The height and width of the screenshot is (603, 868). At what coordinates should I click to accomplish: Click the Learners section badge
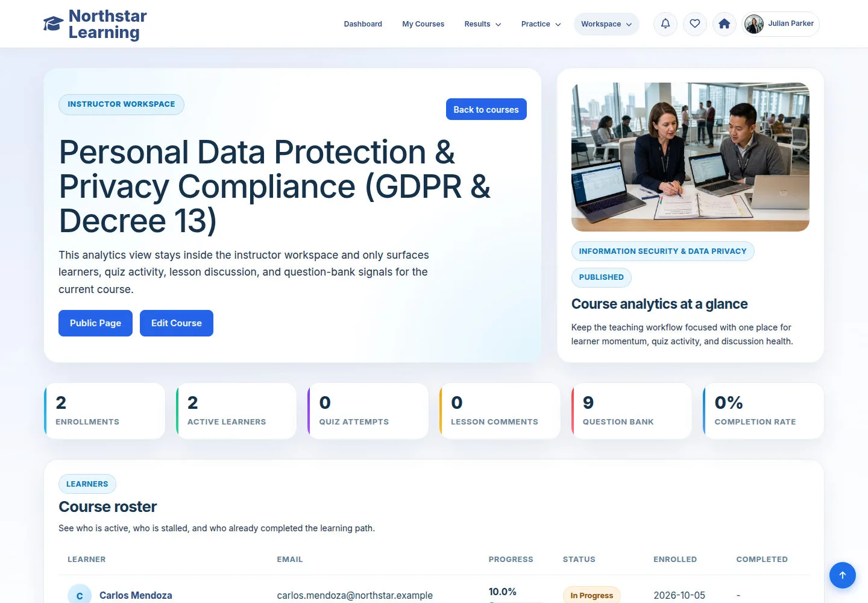(x=87, y=484)
